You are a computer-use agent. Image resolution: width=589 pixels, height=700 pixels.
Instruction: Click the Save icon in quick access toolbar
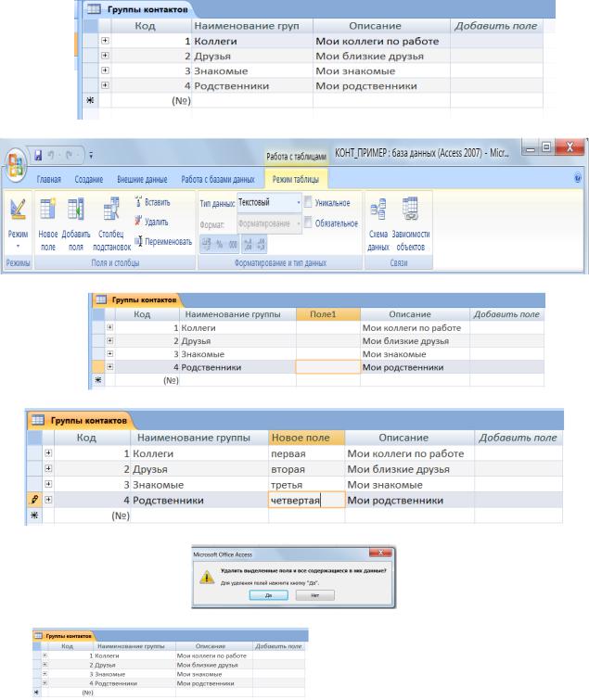tap(38, 156)
